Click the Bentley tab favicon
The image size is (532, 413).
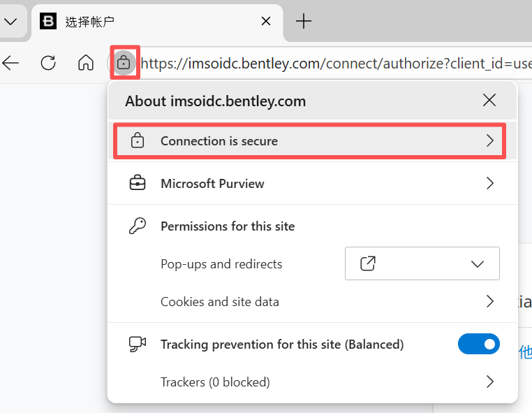48,21
